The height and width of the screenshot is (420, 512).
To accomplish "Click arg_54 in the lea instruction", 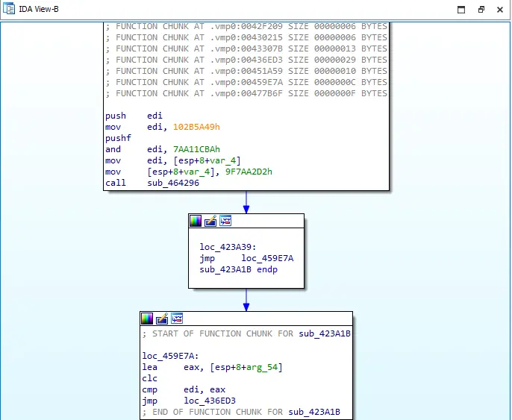I will [262, 367].
